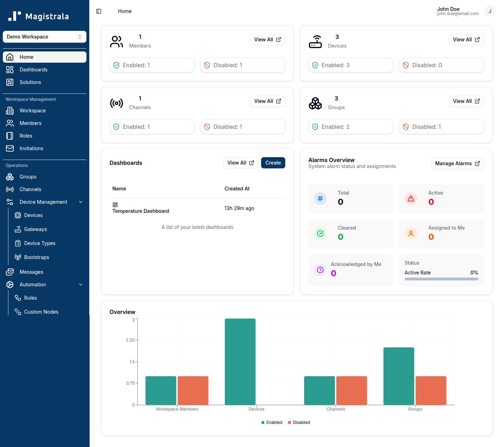Open the user avatar J icon
The height and width of the screenshot is (447, 504).
pyautogui.click(x=490, y=11)
